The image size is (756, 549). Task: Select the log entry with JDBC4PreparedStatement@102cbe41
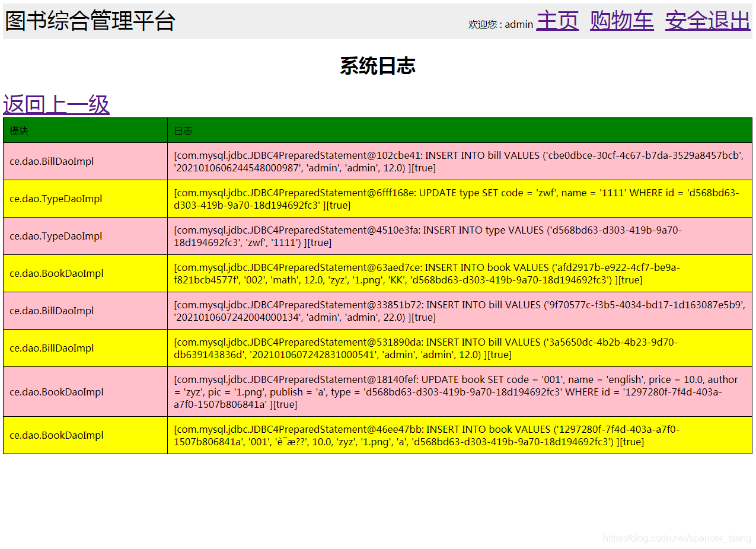point(460,161)
